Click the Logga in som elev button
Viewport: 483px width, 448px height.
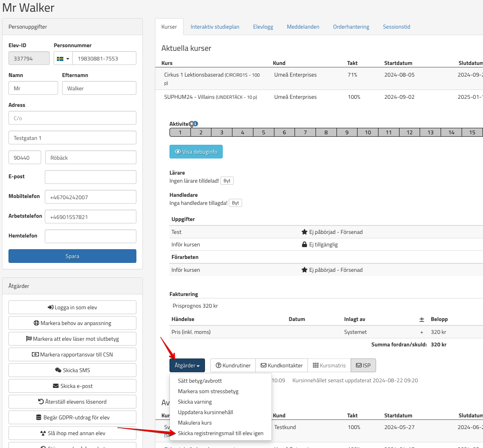(x=72, y=307)
